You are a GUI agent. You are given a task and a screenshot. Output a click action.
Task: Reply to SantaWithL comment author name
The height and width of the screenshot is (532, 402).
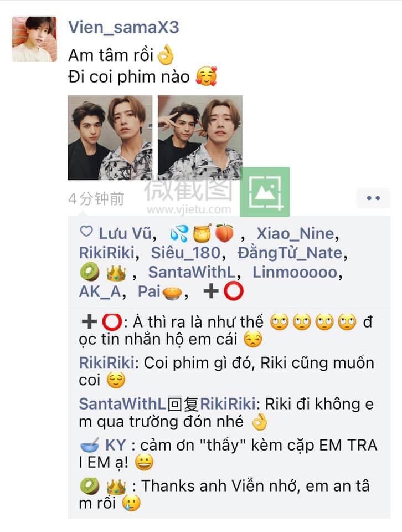pos(122,404)
